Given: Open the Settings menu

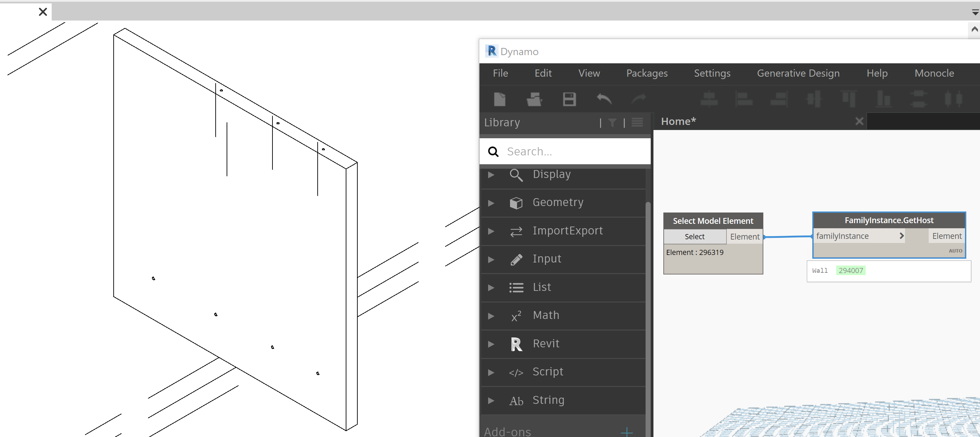Looking at the screenshot, I should tap(712, 74).
